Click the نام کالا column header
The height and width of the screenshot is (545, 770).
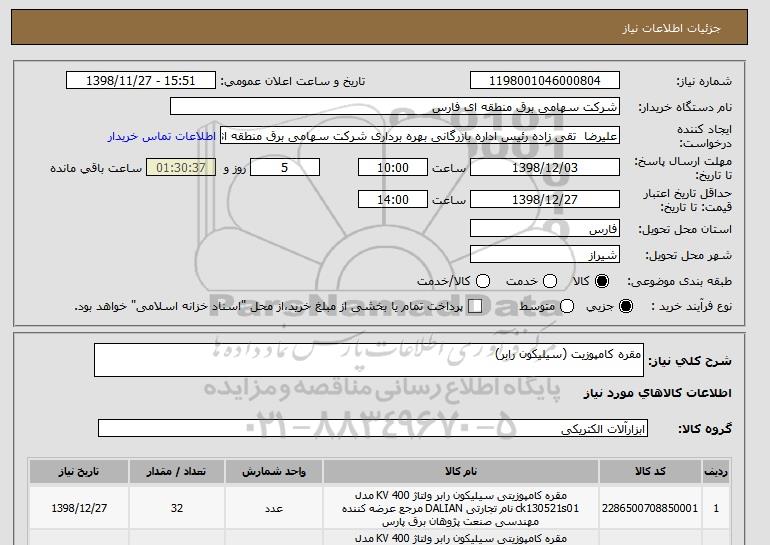pos(461,471)
